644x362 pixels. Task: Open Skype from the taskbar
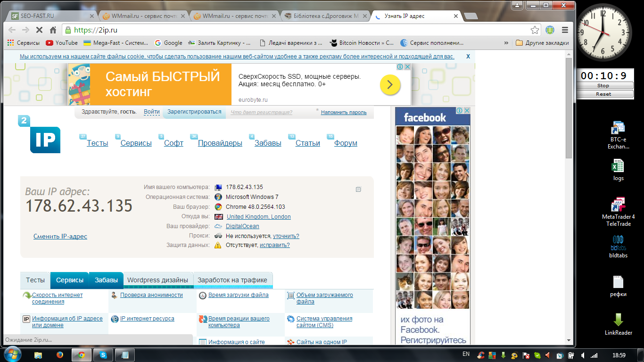point(103,355)
